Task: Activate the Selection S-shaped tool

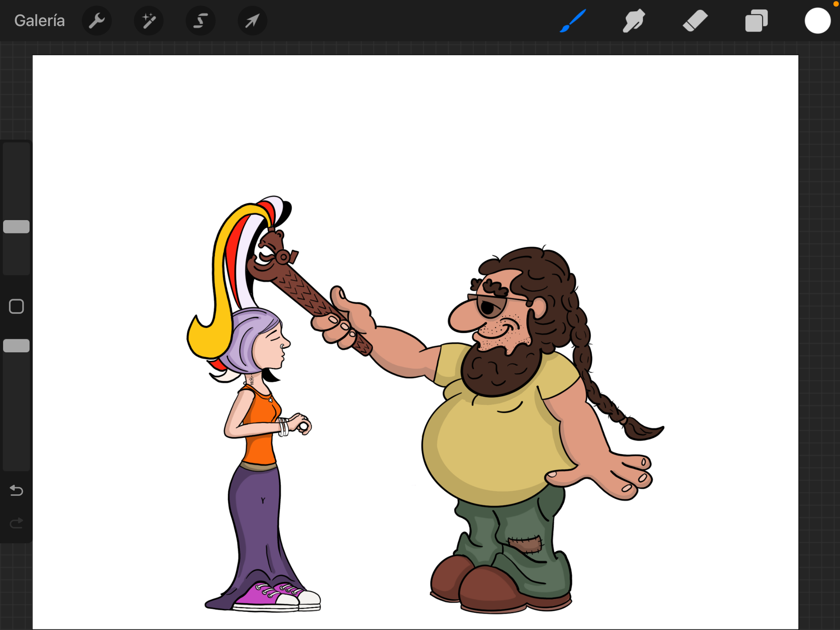Action: click(200, 21)
